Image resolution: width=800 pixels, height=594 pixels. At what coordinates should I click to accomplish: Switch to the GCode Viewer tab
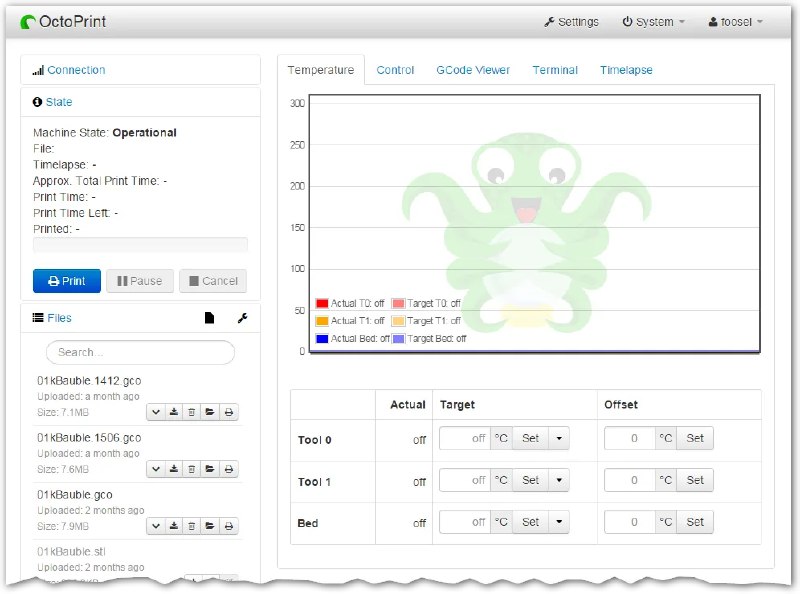pyautogui.click(x=473, y=70)
